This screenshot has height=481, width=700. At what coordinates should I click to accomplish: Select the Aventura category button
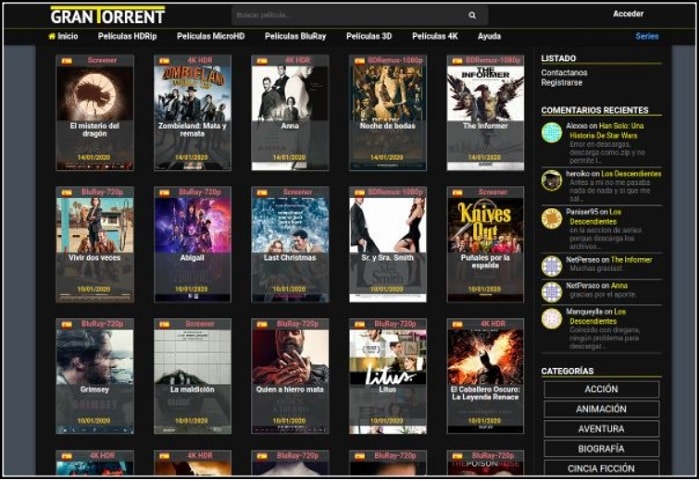pos(601,429)
